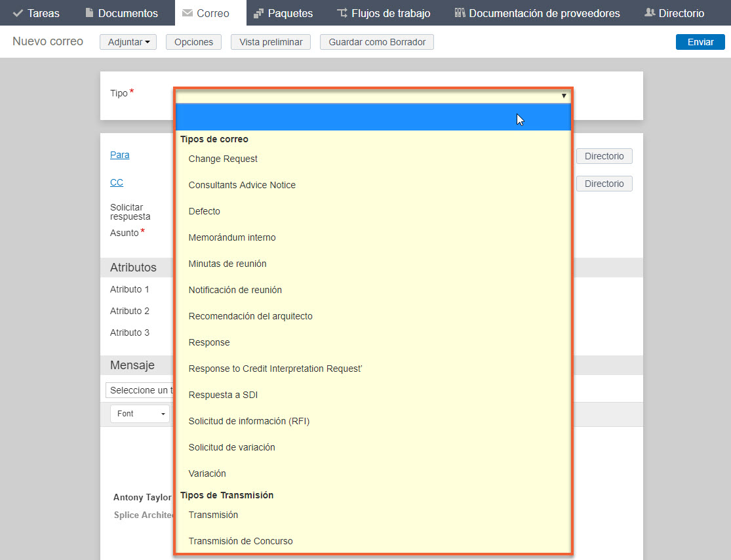Click the Atributos section header
This screenshot has height=560, width=731.
pyautogui.click(x=133, y=268)
